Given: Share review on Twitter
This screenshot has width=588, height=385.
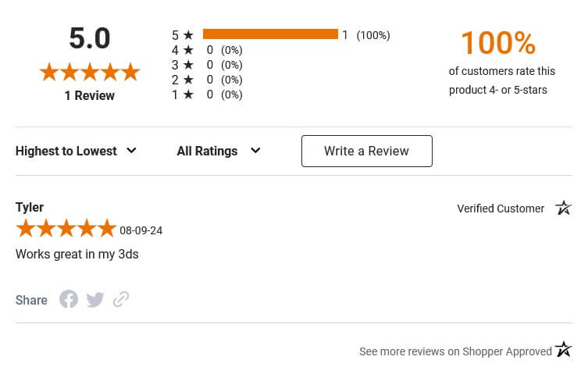Looking at the screenshot, I should click(x=95, y=300).
